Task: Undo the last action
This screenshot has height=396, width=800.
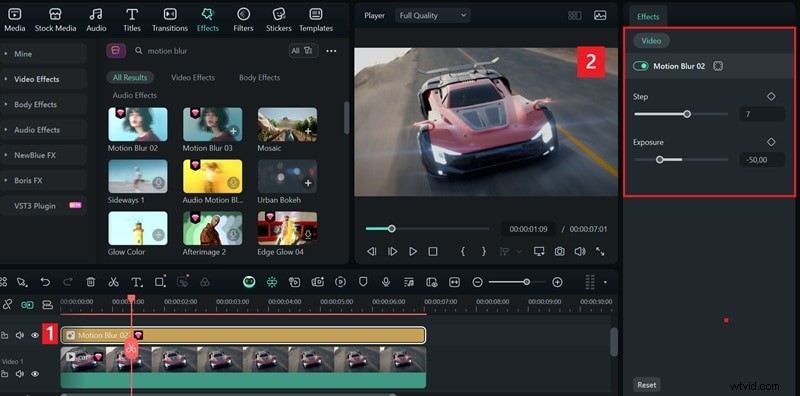Action: click(45, 282)
